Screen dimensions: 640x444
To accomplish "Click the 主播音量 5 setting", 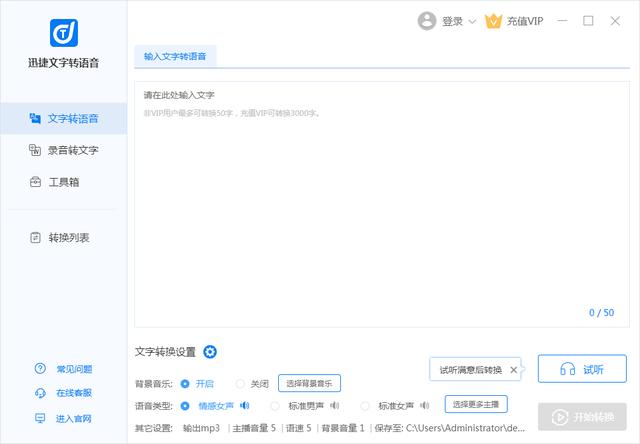I will click(x=254, y=428).
